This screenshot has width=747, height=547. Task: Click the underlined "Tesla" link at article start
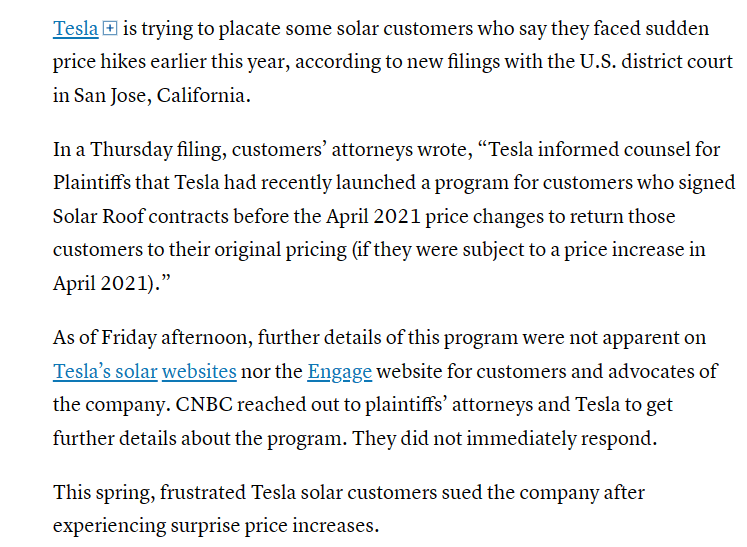pyautogui.click(x=75, y=29)
